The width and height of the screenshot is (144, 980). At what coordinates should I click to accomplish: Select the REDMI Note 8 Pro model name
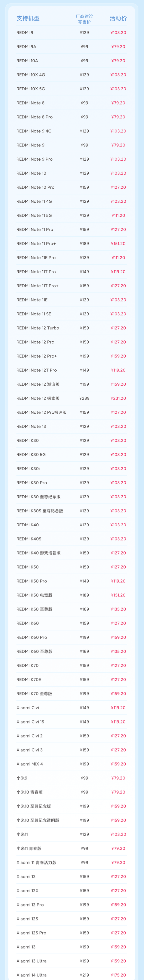point(35,117)
